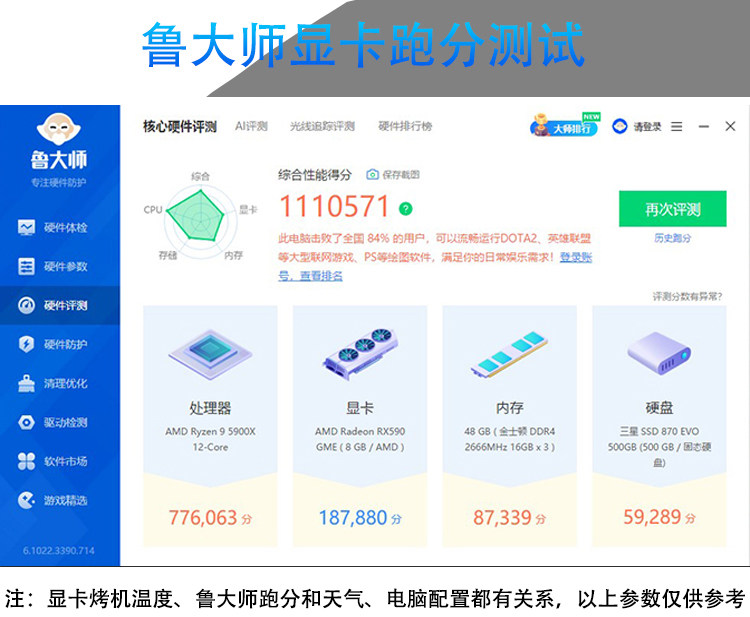Switch to the 硬件排行榜 tab

tap(405, 126)
